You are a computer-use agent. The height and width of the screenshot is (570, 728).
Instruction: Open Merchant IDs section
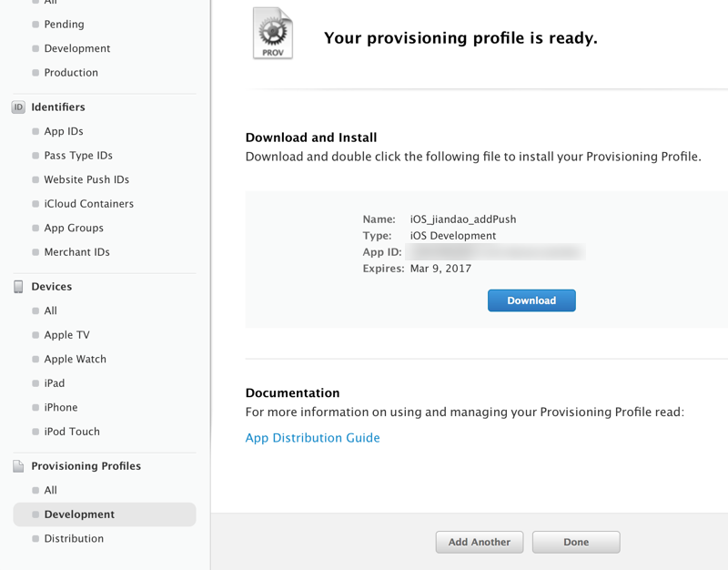click(x=76, y=252)
